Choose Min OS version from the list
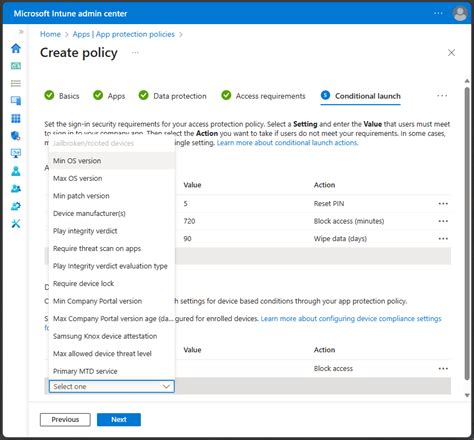Image resolution: width=474 pixels, height=440 pixels. (x=112, y=161)
